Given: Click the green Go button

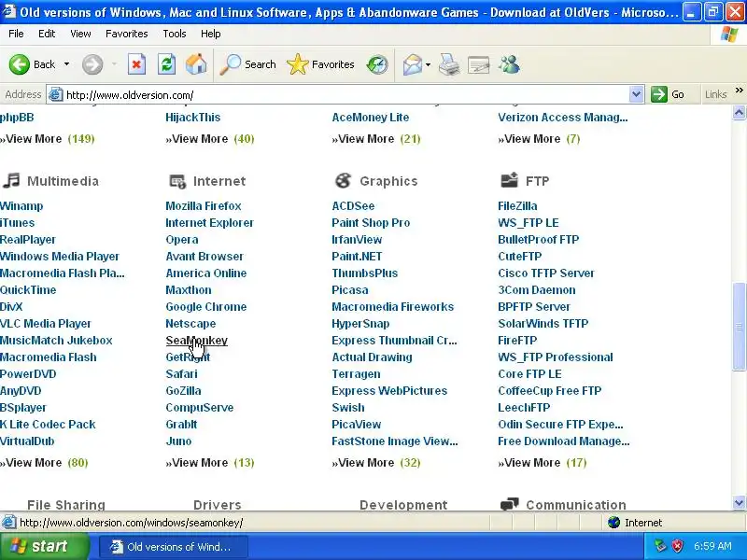Looking at the screenshot, I should click(x=668, y=95).
